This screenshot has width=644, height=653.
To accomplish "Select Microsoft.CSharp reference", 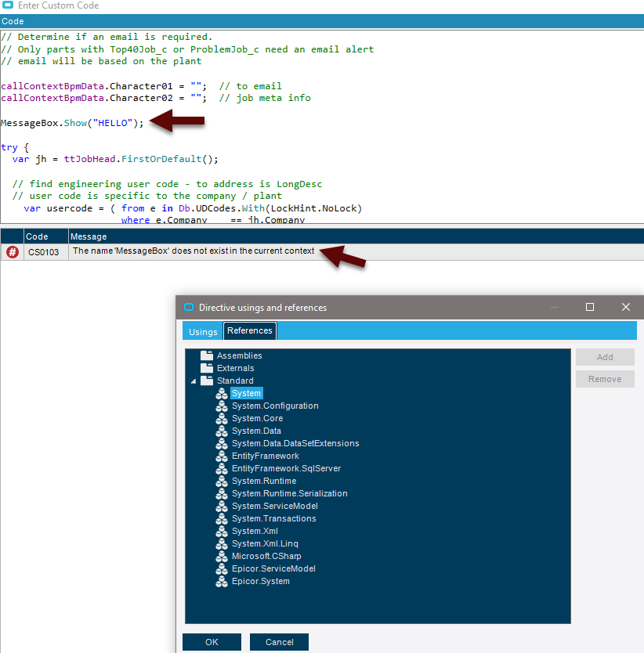I will pyautogui.click(x=266, y=556).
